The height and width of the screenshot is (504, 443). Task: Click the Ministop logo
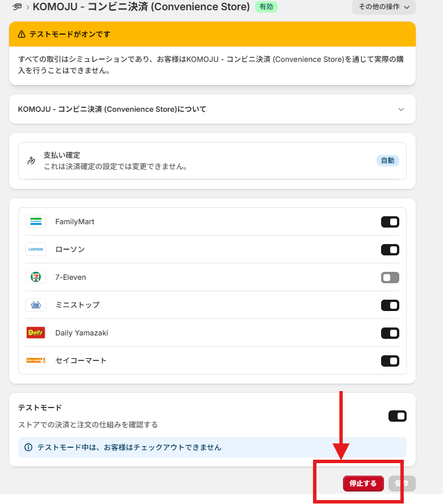36,305
